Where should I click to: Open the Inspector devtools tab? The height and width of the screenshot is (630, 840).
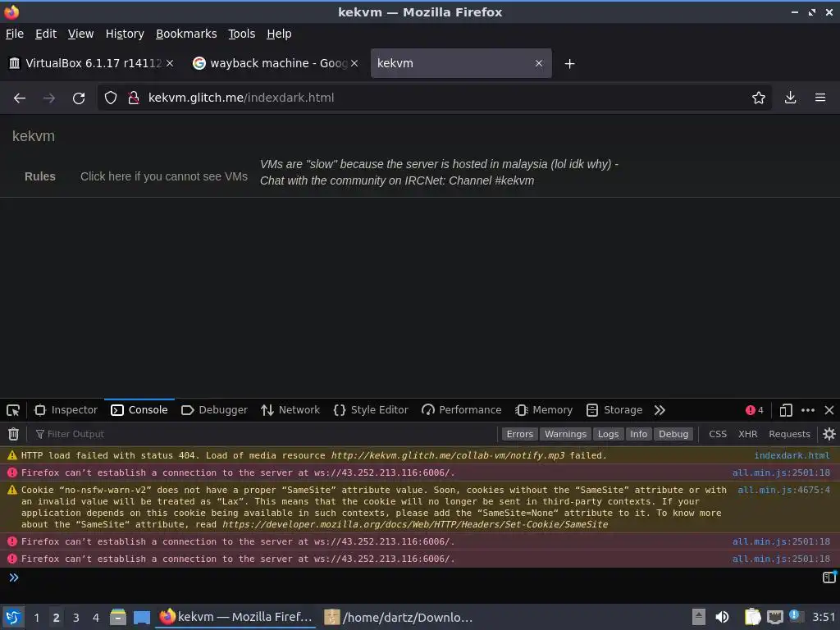(66, 410)
